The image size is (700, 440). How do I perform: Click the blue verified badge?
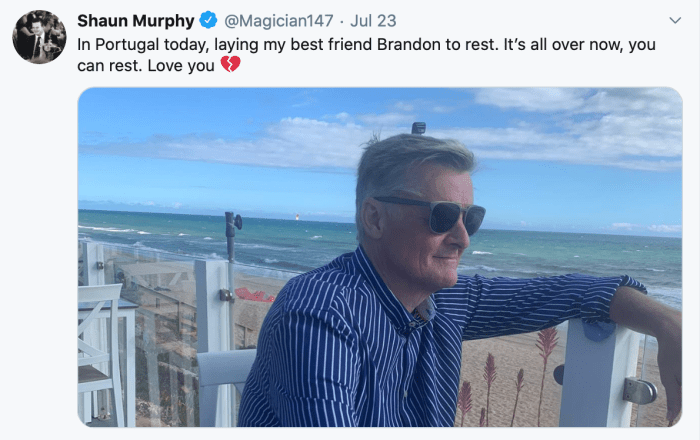click(208, 21)
